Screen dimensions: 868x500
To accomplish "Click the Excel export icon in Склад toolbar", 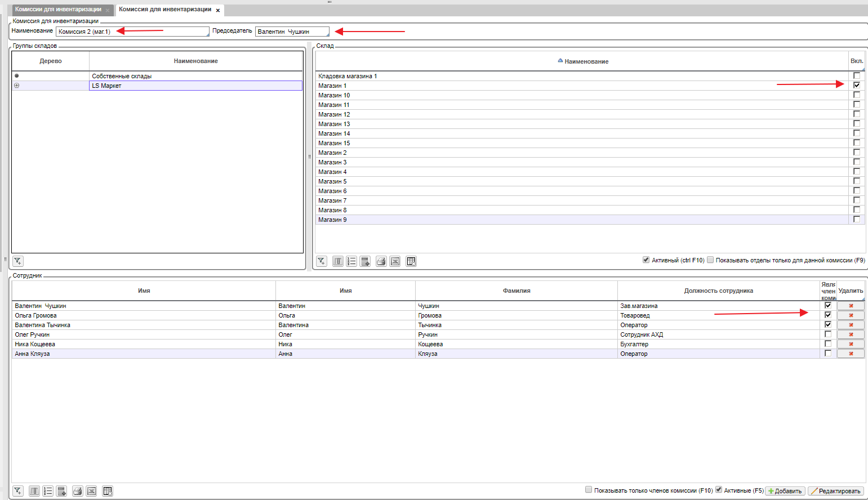I will 395,261.
